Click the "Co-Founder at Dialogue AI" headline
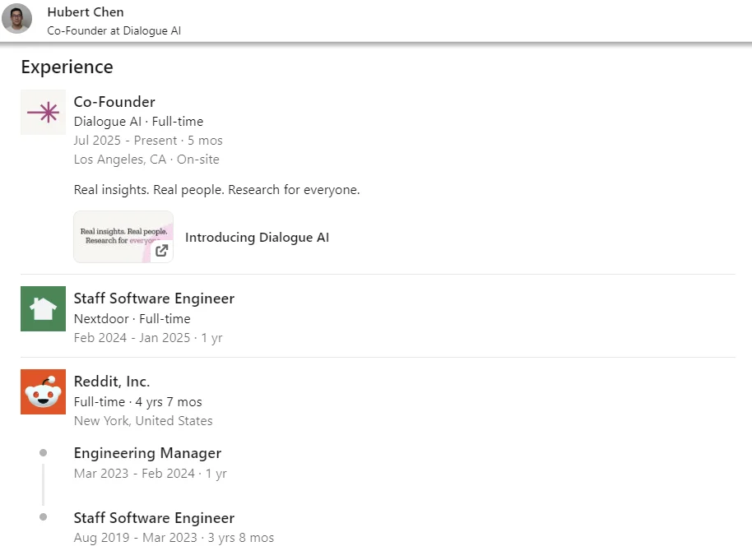 114,30
